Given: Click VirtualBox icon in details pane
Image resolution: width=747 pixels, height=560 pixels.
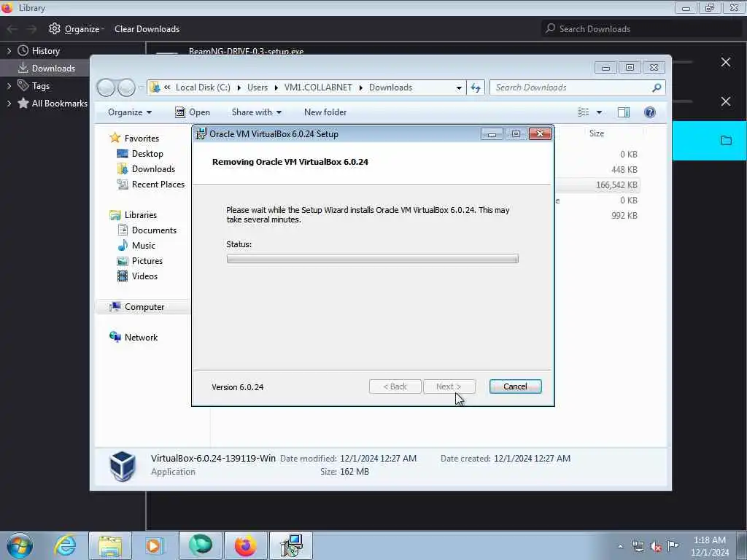Looking at the screenshot, I should 123,466.
